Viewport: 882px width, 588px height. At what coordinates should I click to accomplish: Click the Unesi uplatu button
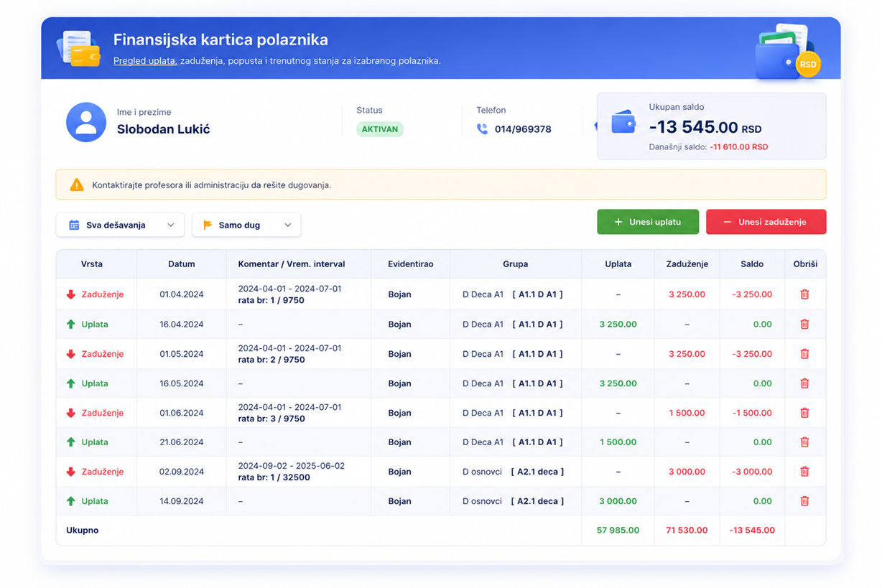[648, 222]
